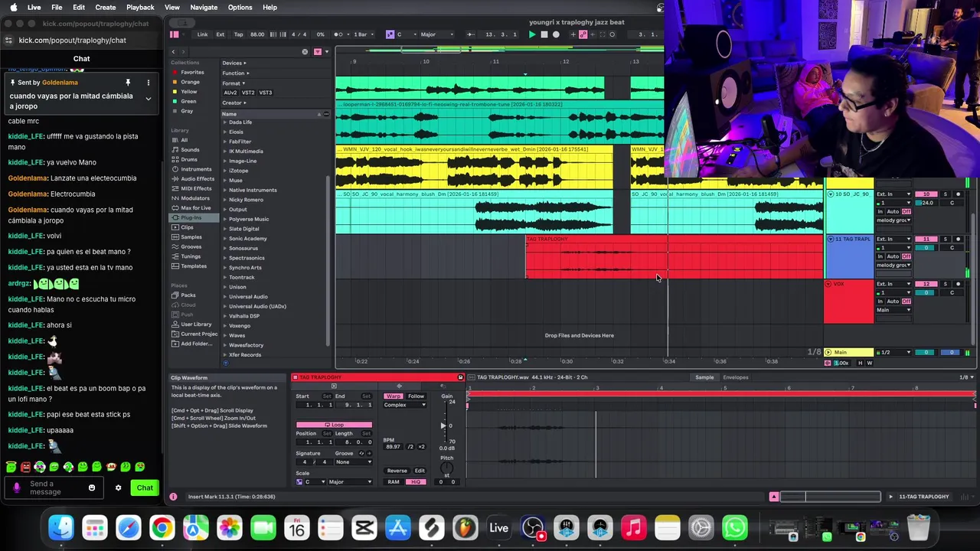The image size is (980, 551).
Task: Click Insert Mark status info icon
Action: tap(174, 497)
